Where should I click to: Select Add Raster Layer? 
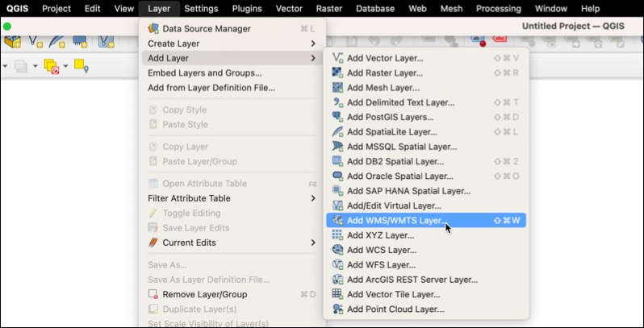click(426, 73)
